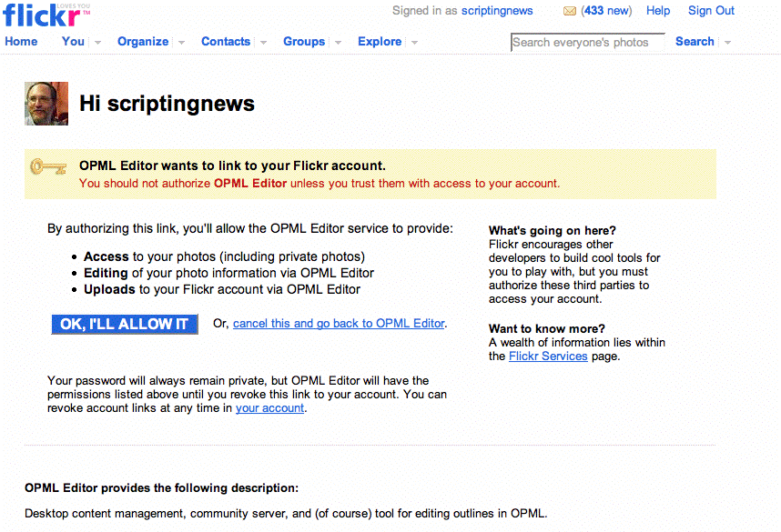Click the mail envelope icon
The width and height of the screenshot is (781, 532).
click(570, 12)
